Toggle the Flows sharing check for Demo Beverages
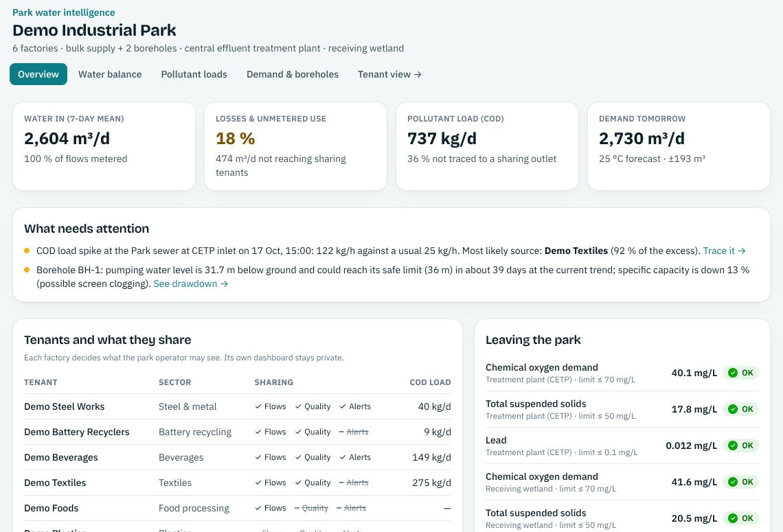783x532 pixels. [x=270, y=457]
